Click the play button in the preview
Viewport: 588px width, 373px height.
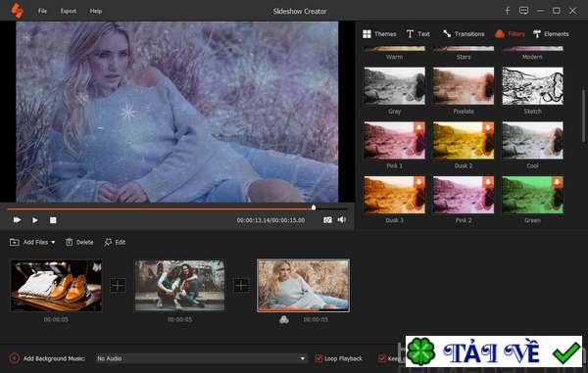coord(35,220)
